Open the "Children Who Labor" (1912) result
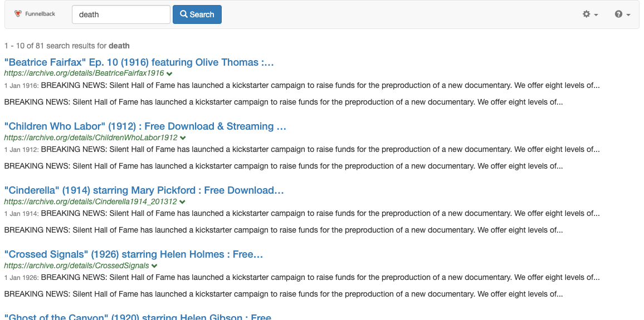The width and height of the screenshot is (644, 320). point(145,126)
